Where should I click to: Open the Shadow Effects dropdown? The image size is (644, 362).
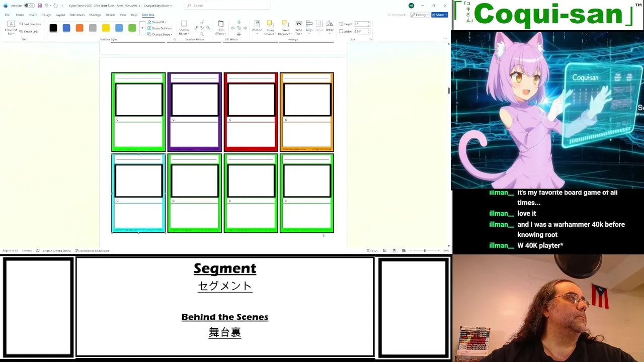[184, 28]
